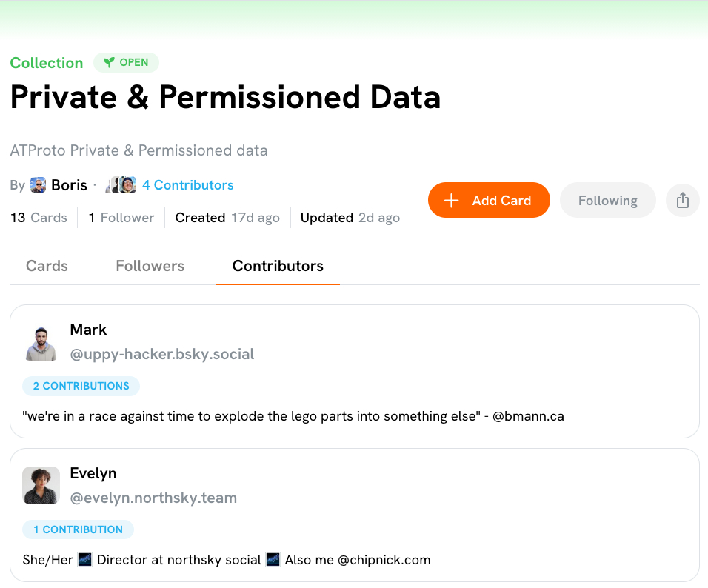Open Evelyn's handle @evelyn.northsky.team

[153, 498]
